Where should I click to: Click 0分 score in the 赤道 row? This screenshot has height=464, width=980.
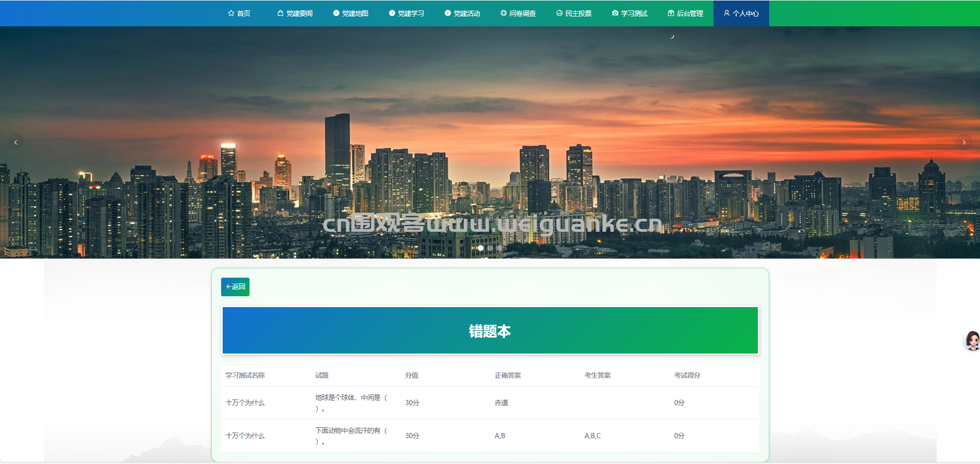click(679, 403)
